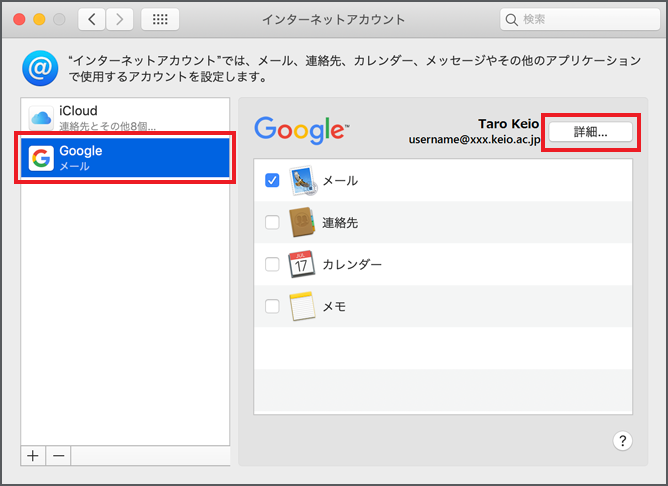The height and width of the screenshot is (486, 668).
Task: Show all preferences grid button
Action: (x=160, y=19)
